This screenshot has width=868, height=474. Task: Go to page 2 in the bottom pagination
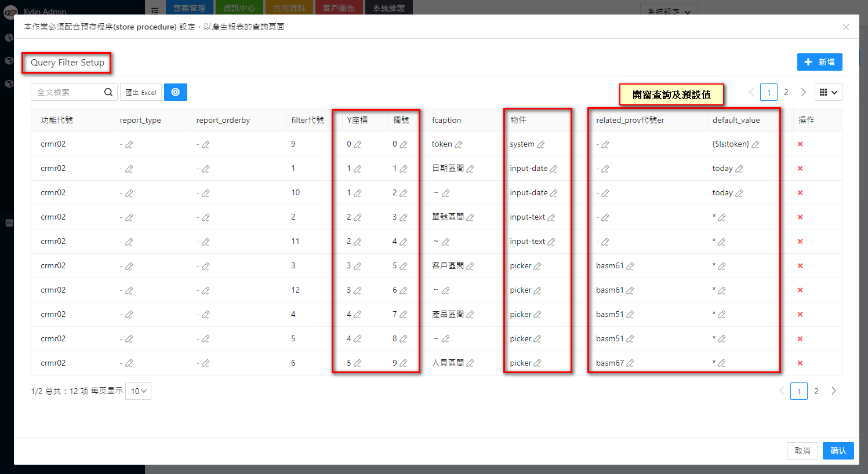coord(816,391)
